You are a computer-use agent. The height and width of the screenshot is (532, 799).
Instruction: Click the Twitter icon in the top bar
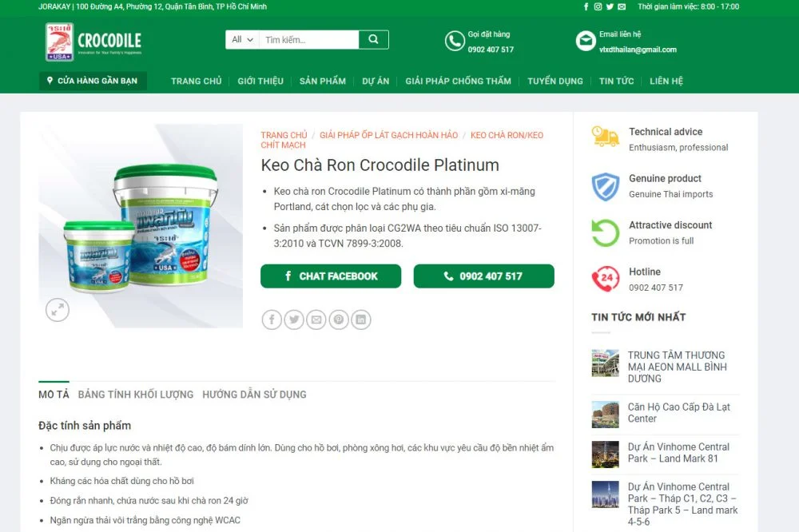610,6
